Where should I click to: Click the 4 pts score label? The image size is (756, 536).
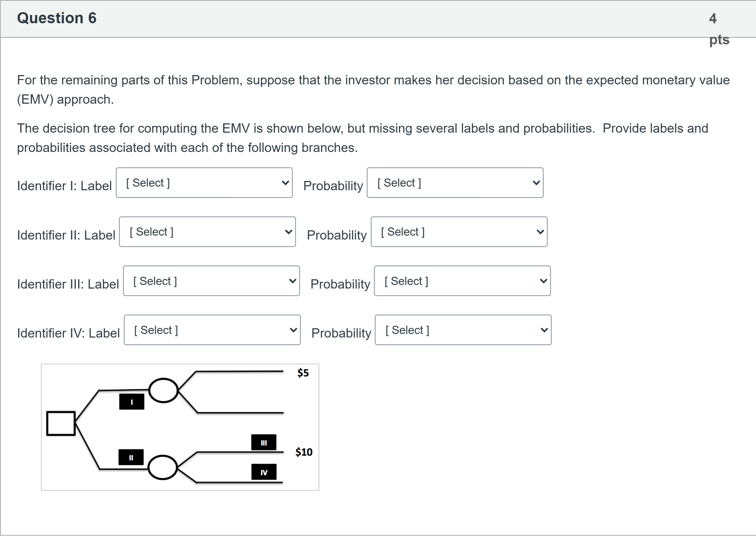(x=718, y=29)
